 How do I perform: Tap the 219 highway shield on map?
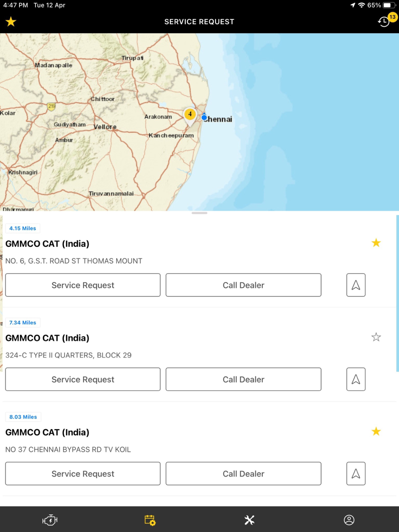pos(51,106)
